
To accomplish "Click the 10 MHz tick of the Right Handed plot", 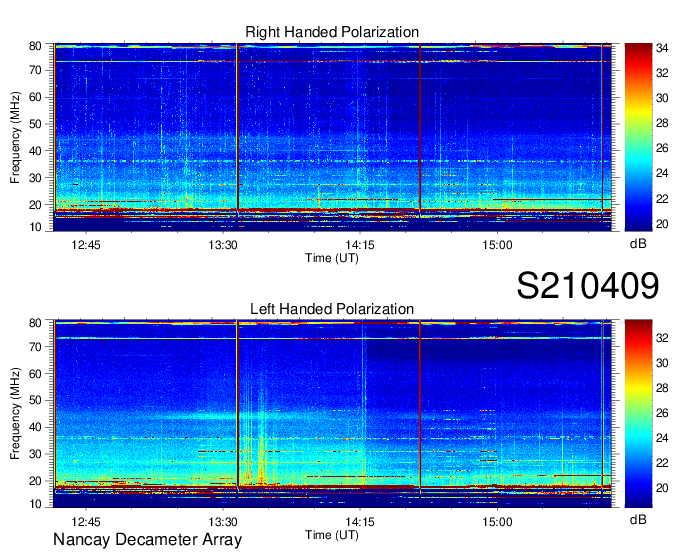I will coord(35,227).
